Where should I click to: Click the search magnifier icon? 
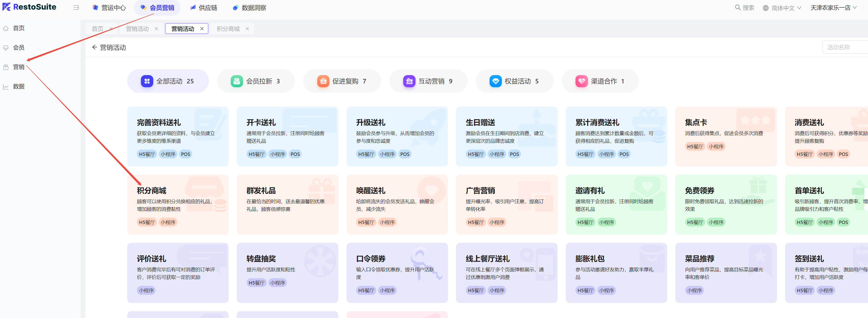click(x=737, y=7)
